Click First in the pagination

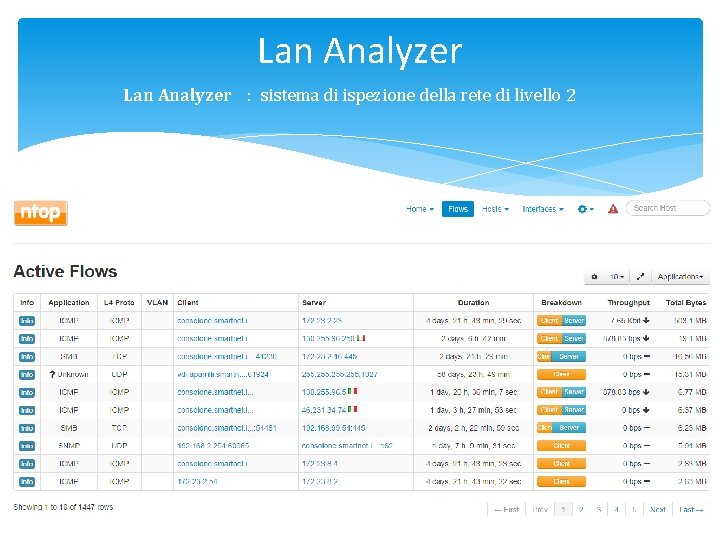(x=506, y=509)
